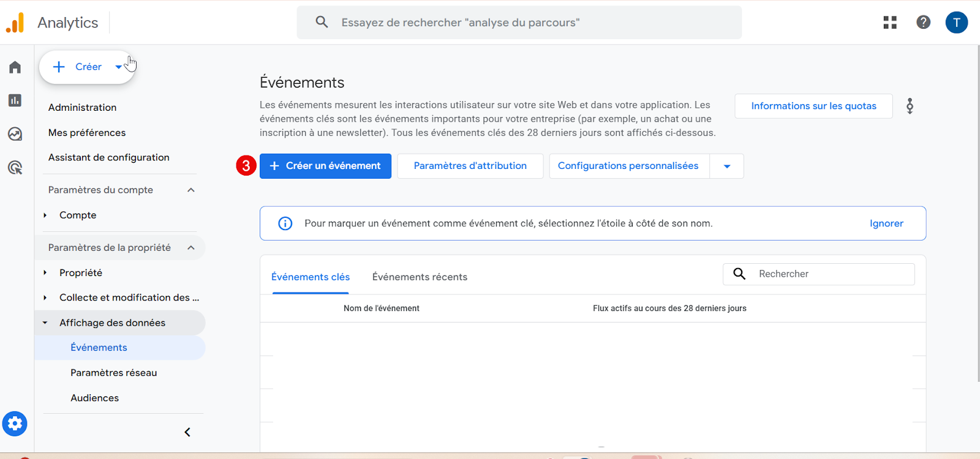Open the change history icon beside quotas
Image resolution: width=980 pixels, height=459 pixels.
point(910,106)
